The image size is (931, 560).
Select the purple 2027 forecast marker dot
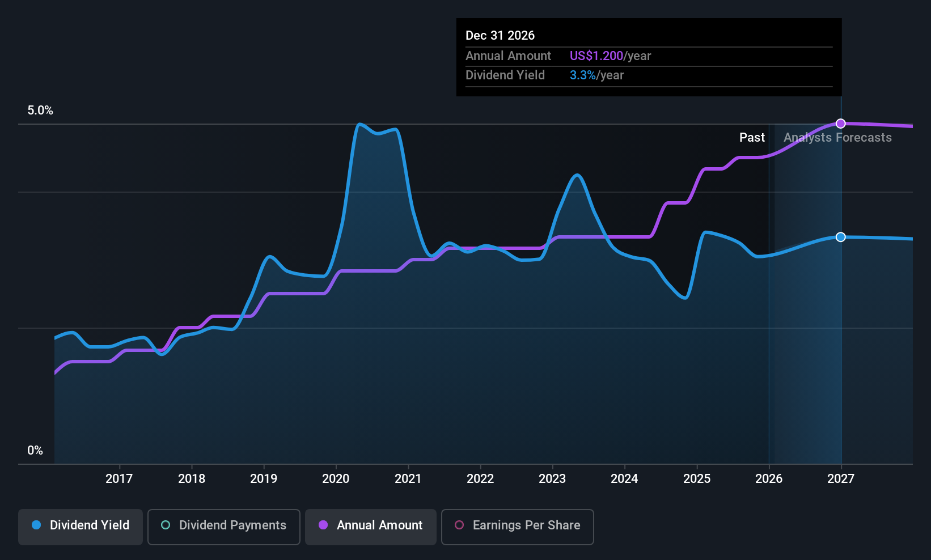point(840,123)
